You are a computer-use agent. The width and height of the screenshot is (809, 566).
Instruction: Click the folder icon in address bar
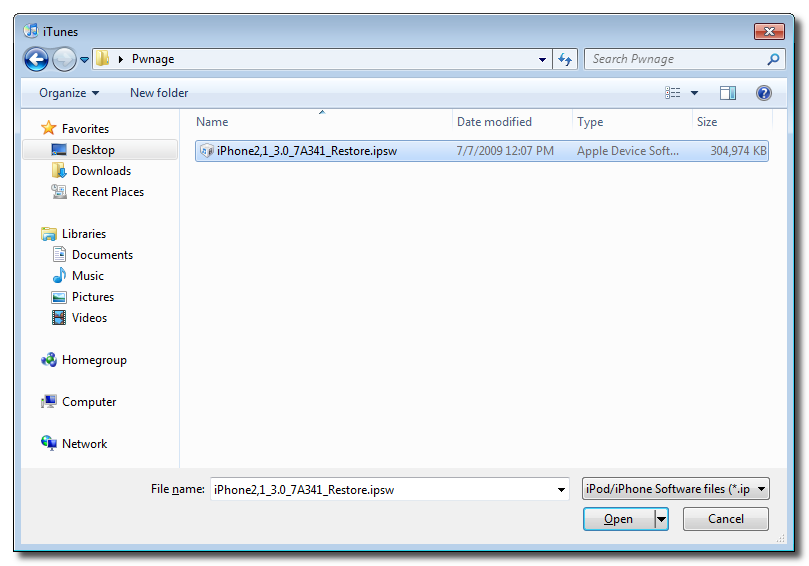tap(103, 59)
